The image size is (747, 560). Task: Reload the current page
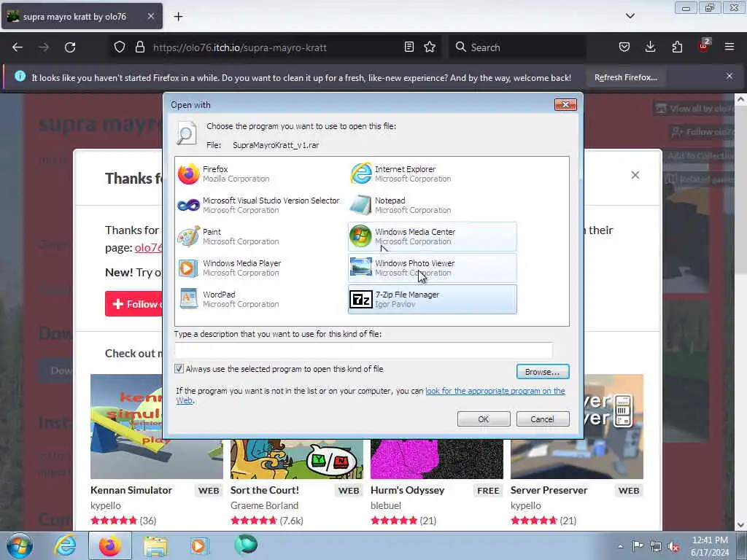pos(70,47)
